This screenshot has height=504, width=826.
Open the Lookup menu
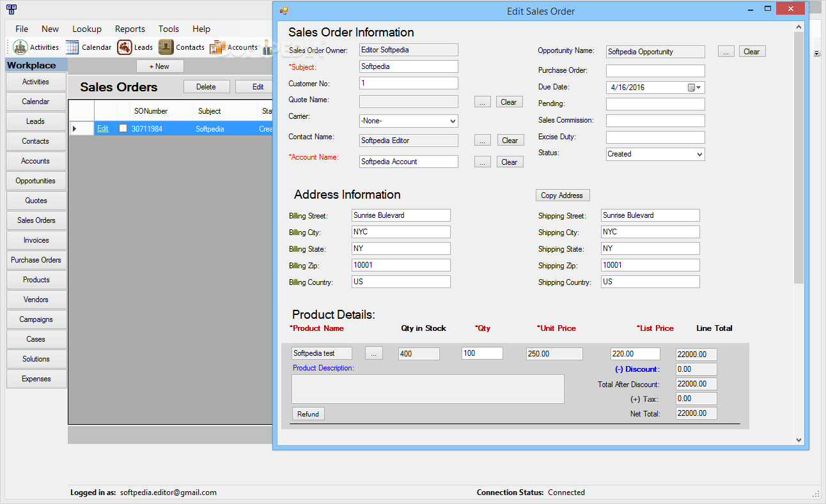tap(87, 29)
